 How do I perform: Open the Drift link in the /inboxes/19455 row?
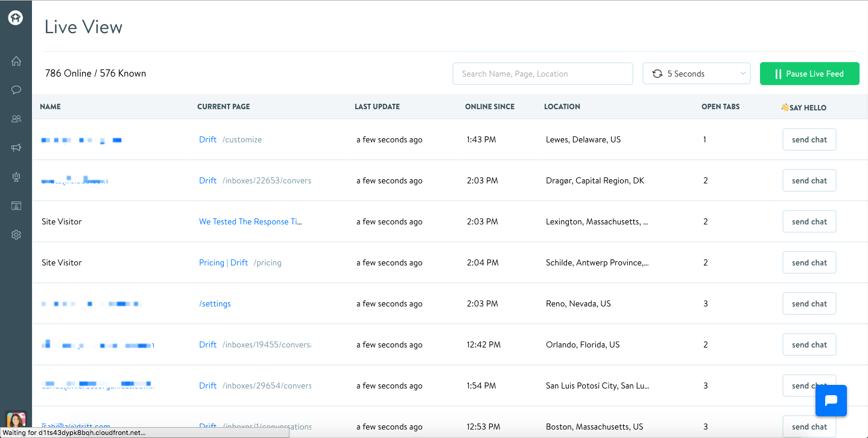pyautogui.click(x=208, y=344)
